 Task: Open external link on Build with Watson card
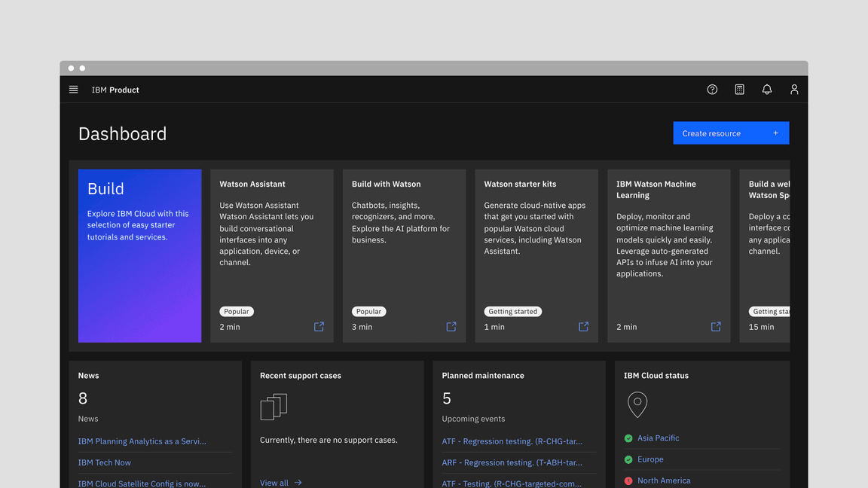[451, 326]
